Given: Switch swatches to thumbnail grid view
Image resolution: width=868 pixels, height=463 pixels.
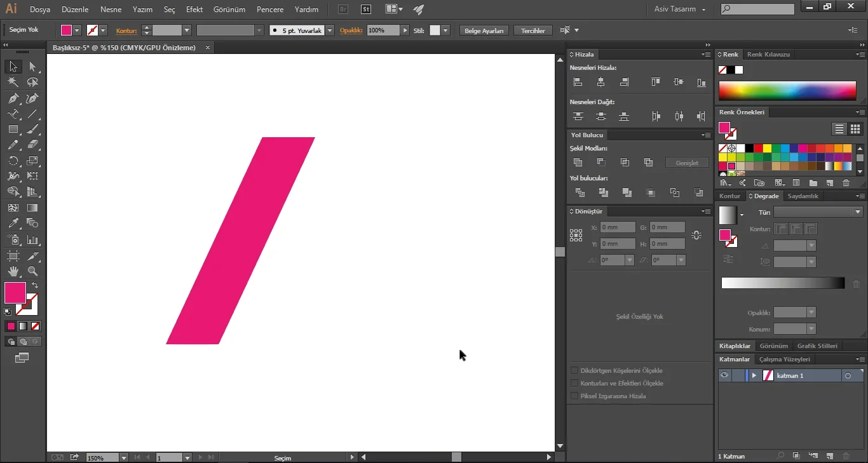Looking at the screenshot, I should pyautogui.click(x=855, y=129).
